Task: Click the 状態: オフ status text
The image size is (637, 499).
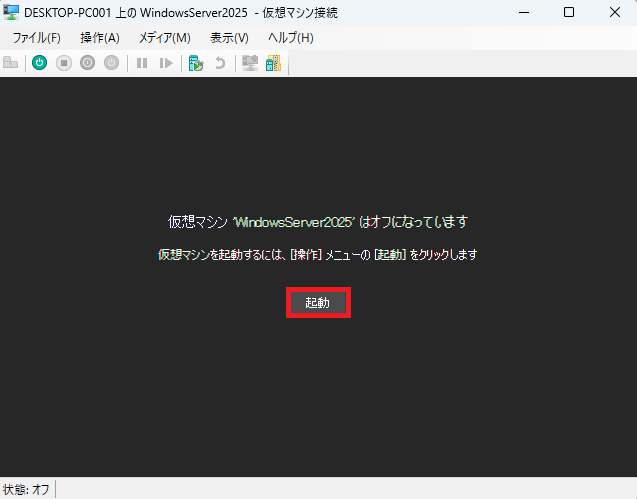Action: click(x=26, y=489)
